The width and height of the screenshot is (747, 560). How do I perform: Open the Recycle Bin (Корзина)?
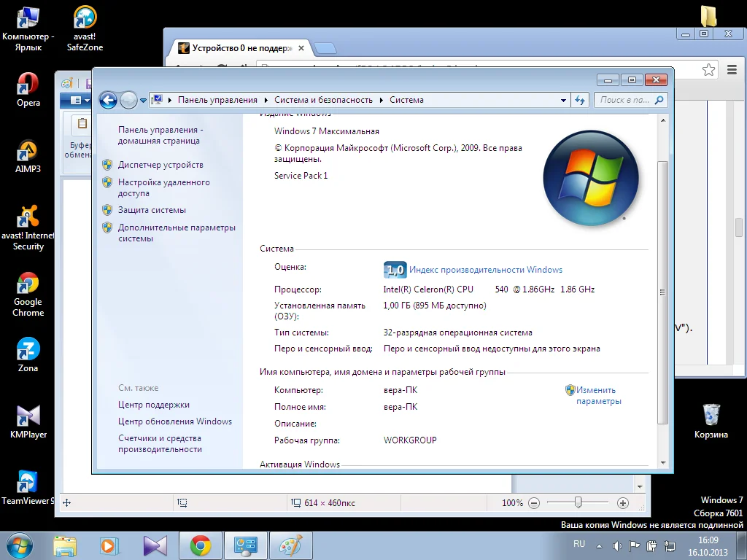(711, 416)
